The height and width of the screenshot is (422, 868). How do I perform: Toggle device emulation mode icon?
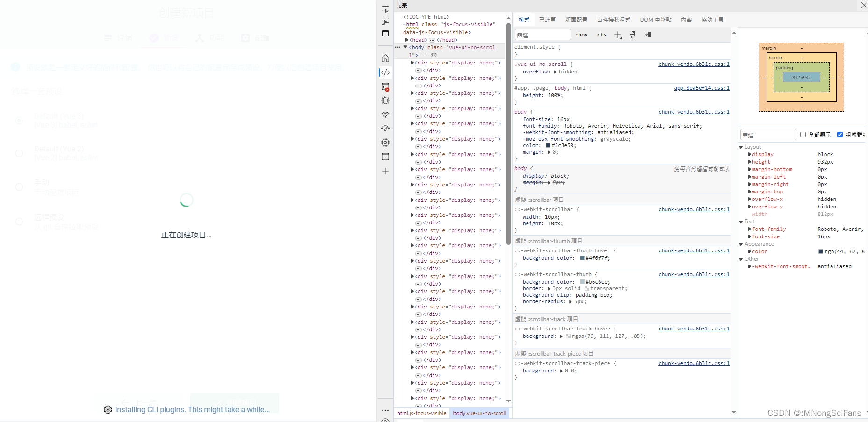[x=385, y=21]
